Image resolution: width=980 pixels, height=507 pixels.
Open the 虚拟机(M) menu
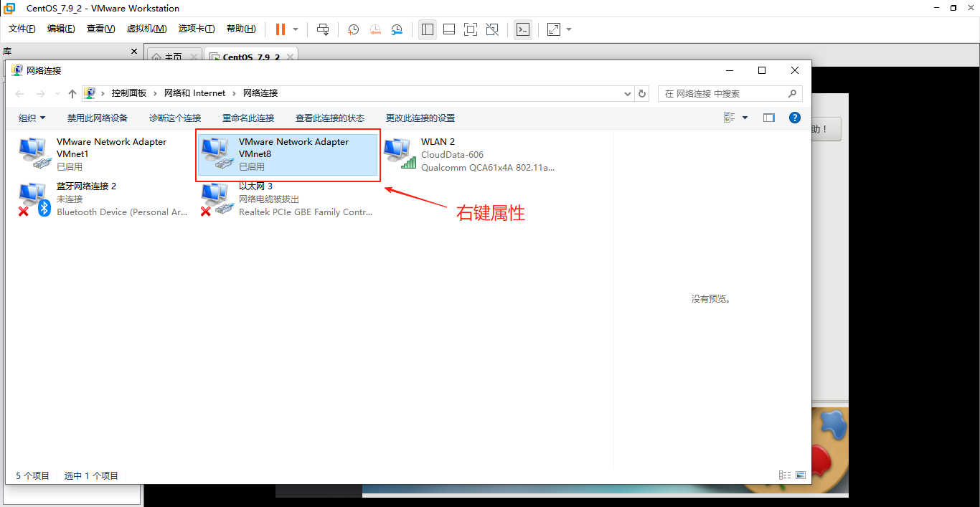coord(146,29)
